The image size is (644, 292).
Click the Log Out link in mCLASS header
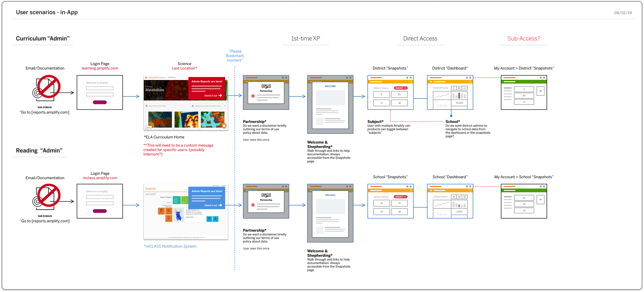[224, 186]
